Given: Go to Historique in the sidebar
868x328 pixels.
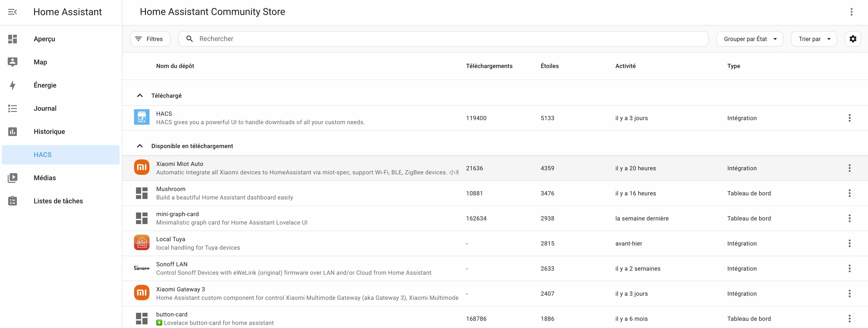Looking at the screenshot, I should click(61, 131).
